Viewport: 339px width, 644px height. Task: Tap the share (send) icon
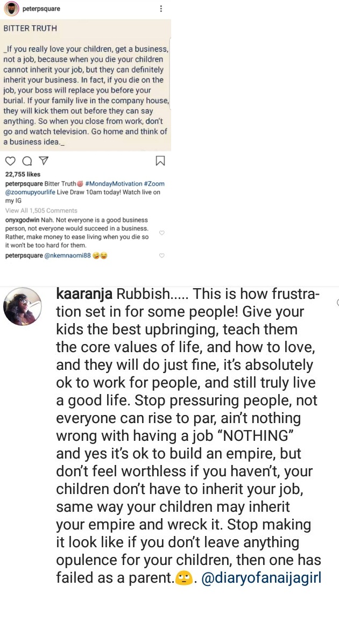pos(44,161)
